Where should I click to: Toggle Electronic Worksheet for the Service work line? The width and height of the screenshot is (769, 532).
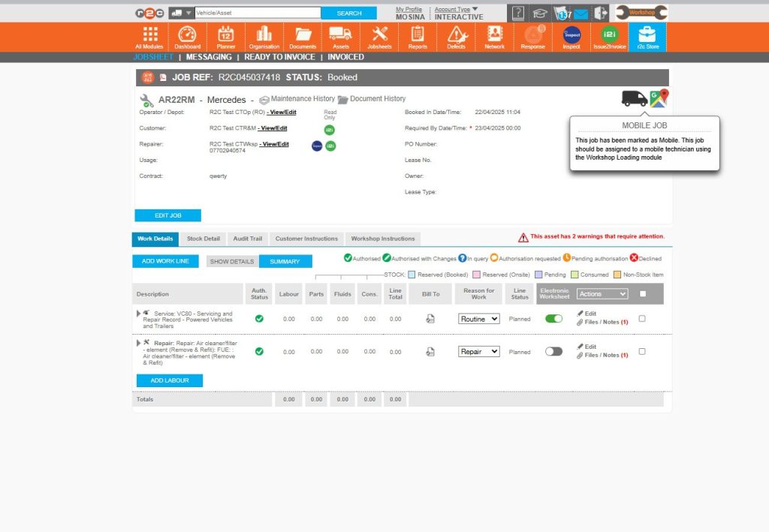click(x=553, y=318)
